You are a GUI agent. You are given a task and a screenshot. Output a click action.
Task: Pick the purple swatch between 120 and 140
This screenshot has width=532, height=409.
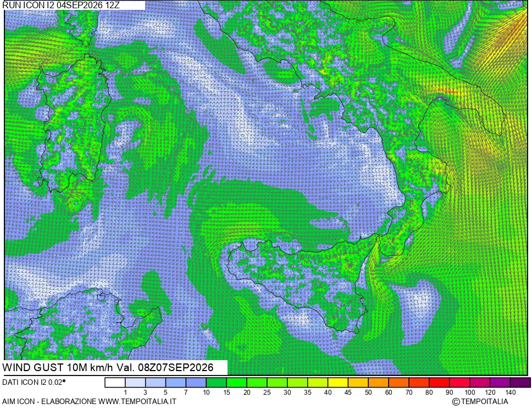(500, 383)
